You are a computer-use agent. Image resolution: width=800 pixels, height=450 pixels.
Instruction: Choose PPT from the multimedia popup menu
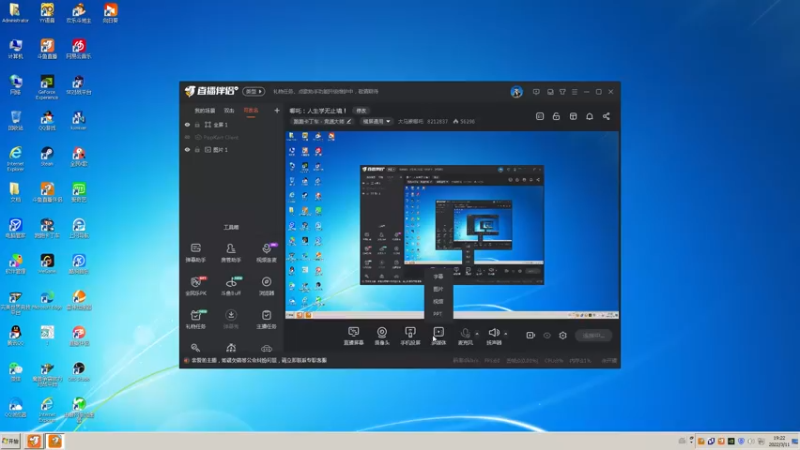point(438,314)
